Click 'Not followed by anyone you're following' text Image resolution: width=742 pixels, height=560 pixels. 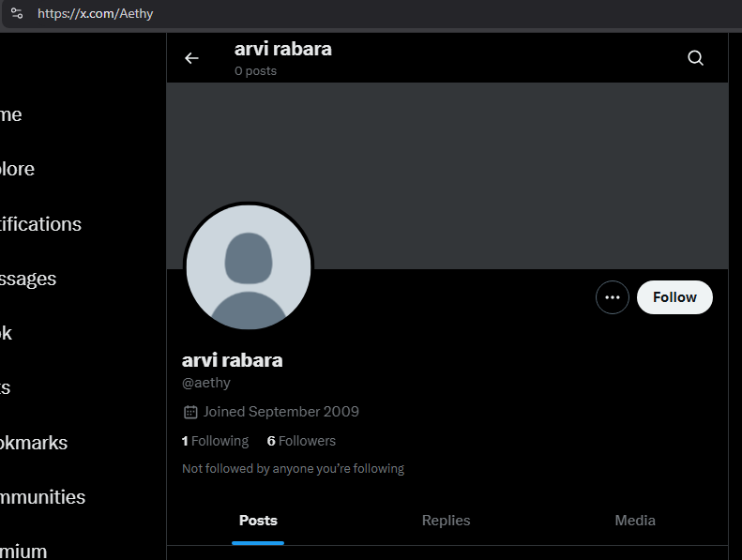pyautogui.click(x=294, y=469)
